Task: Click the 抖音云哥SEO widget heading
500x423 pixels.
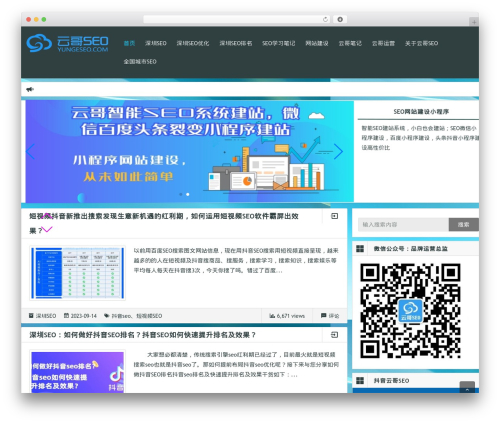Action: coord(391,381)
